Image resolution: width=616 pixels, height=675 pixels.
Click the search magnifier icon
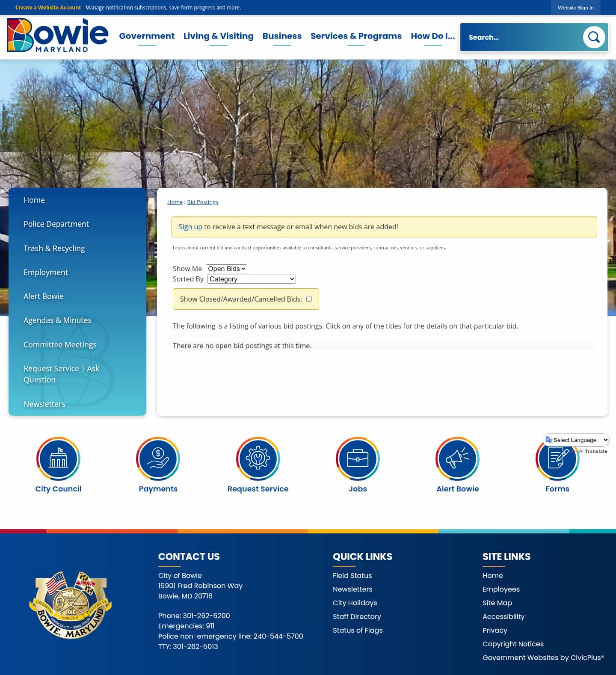click(x=594, y=37)
